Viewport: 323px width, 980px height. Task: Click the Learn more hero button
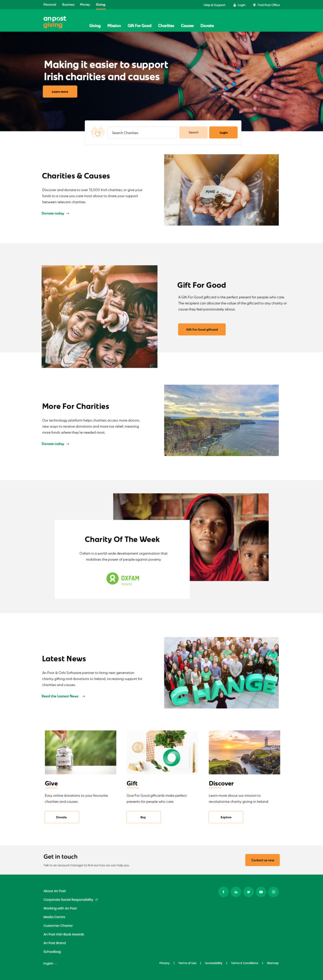60,91
